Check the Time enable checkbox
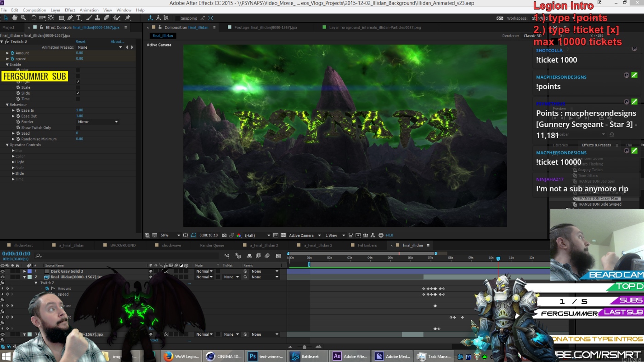Viewport: 644px width, 362px height. pyautogui.click(x=78, y=99)
